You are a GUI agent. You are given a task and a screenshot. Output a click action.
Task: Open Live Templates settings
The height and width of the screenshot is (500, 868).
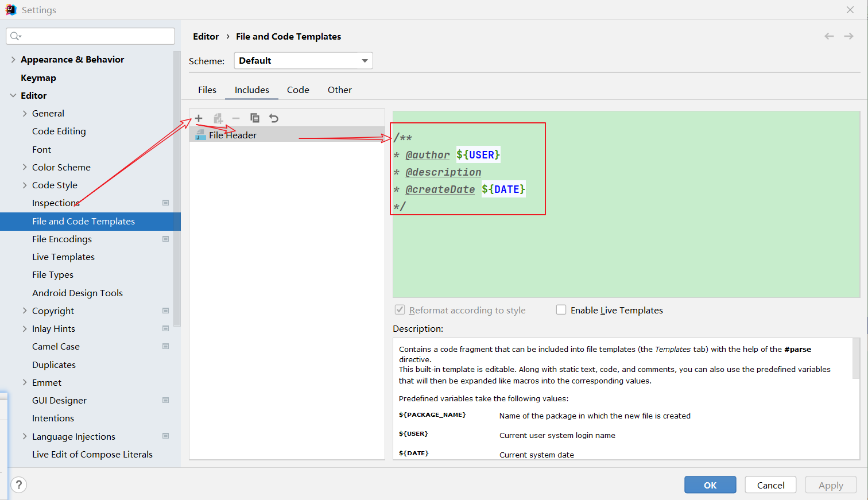(63, 257)
